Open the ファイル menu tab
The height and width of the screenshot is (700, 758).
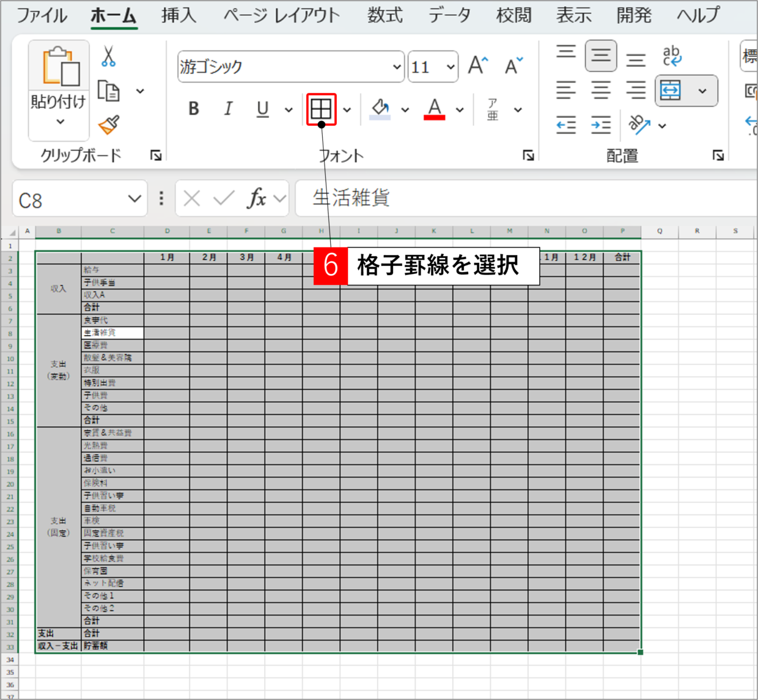pyautogui.click(x=41, y=15)
